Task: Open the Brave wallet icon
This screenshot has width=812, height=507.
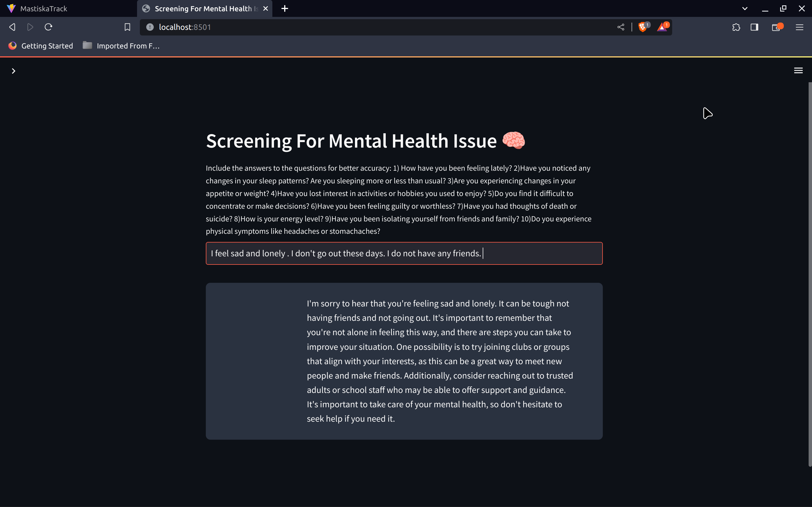Action: [x=776, y=27]
